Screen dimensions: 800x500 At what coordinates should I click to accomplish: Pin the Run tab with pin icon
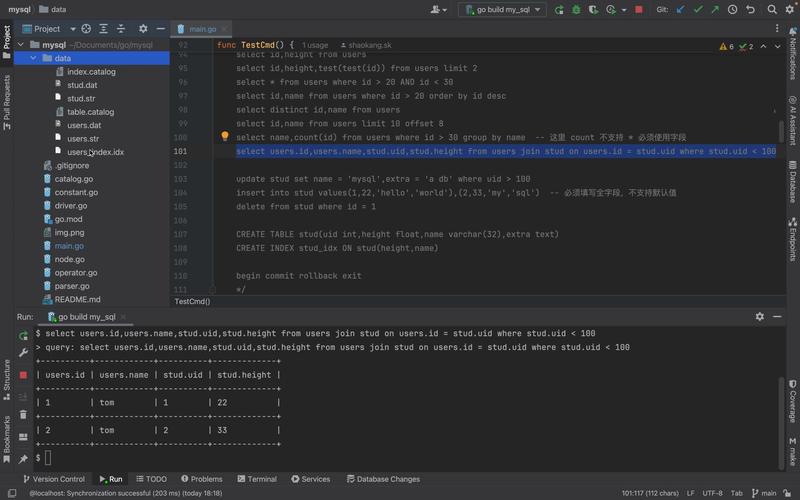click(x=23, y=459)
